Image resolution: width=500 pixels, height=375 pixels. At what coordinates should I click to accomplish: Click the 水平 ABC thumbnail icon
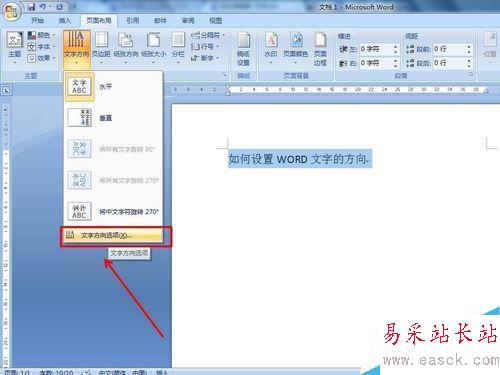pos(79,87)
